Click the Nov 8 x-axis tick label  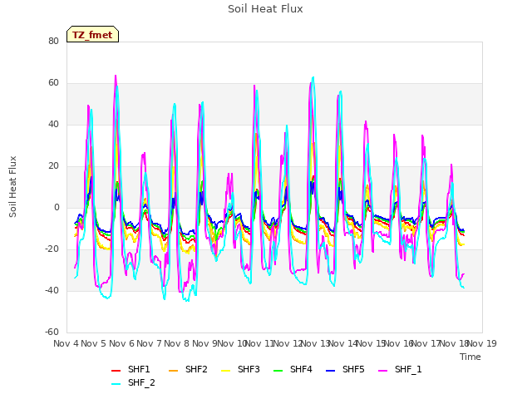[x=177, y=343]
